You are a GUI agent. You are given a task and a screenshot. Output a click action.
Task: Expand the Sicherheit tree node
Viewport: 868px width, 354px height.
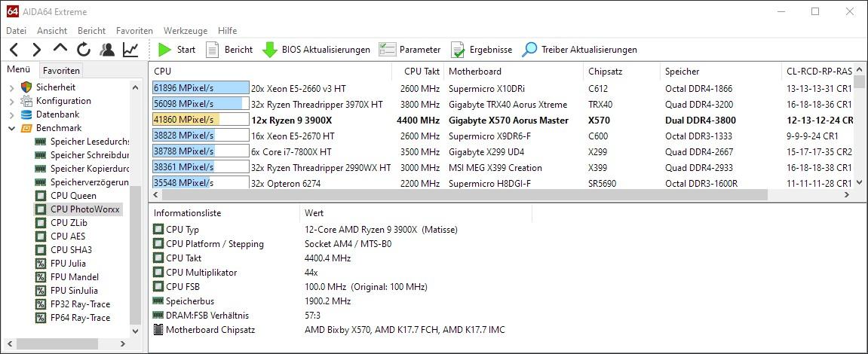[11, 87]
